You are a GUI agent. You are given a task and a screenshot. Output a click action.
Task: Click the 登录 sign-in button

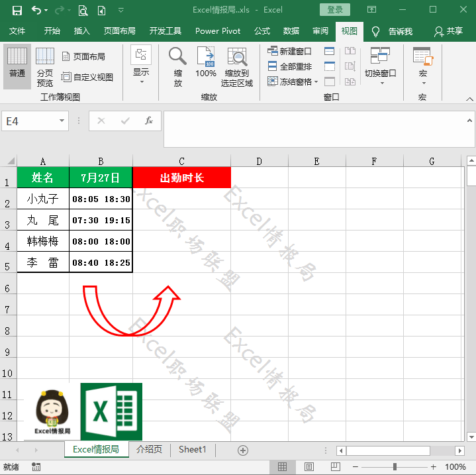coord(335,10)
